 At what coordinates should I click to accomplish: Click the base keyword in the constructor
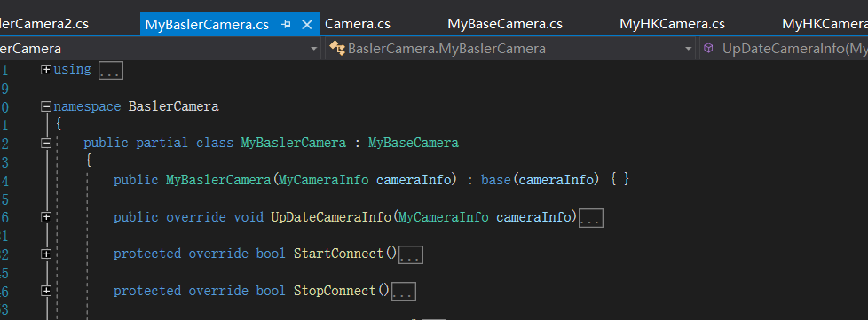click(496, 180)
